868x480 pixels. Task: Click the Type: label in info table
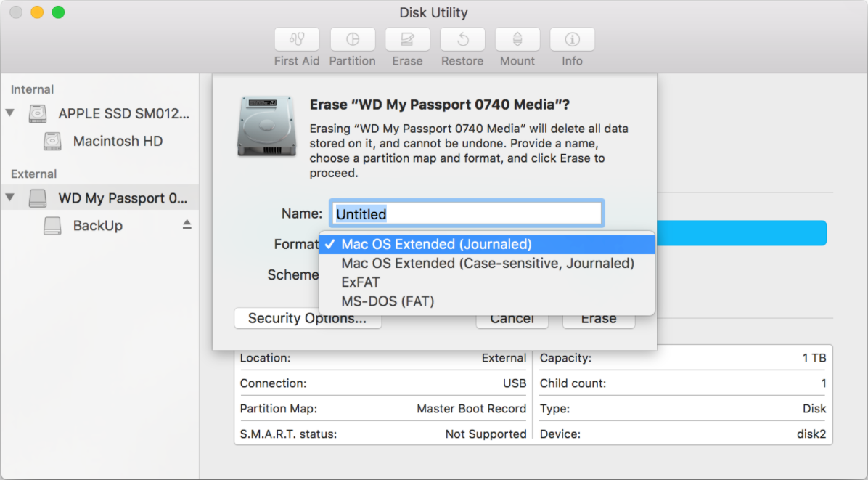point(554,409)
